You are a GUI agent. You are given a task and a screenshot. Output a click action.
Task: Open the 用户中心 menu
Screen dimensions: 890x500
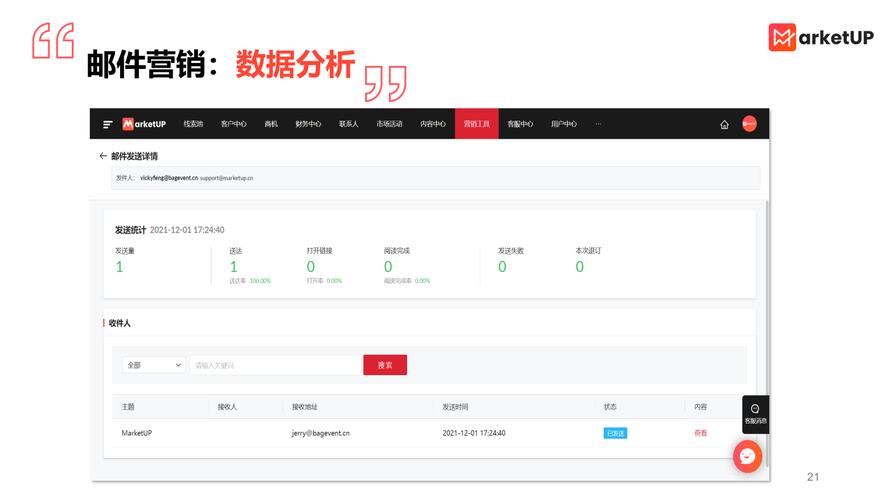(564, 124)
